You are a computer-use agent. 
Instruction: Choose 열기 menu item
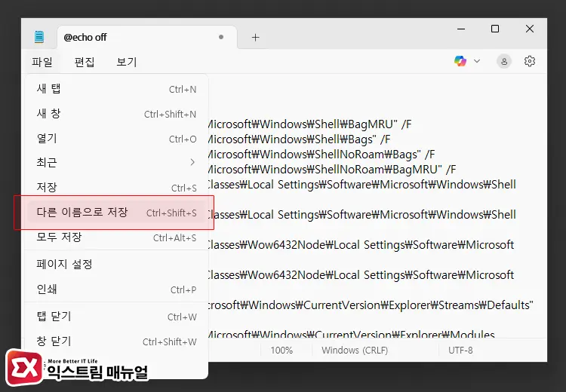pos(116,139)
